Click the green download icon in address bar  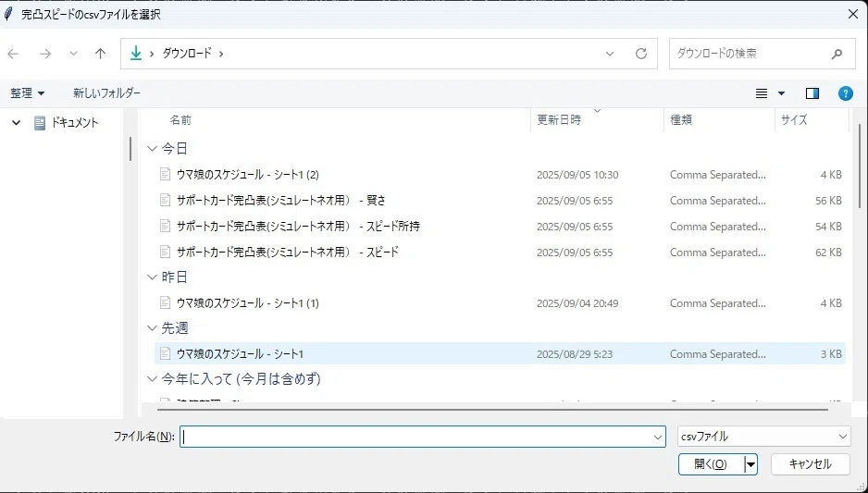[136, 53]
